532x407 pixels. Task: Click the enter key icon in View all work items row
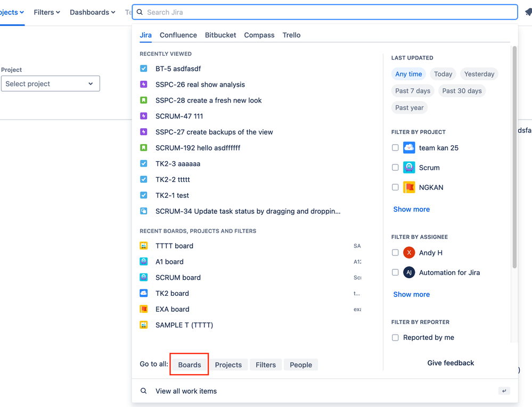(504, 391)
